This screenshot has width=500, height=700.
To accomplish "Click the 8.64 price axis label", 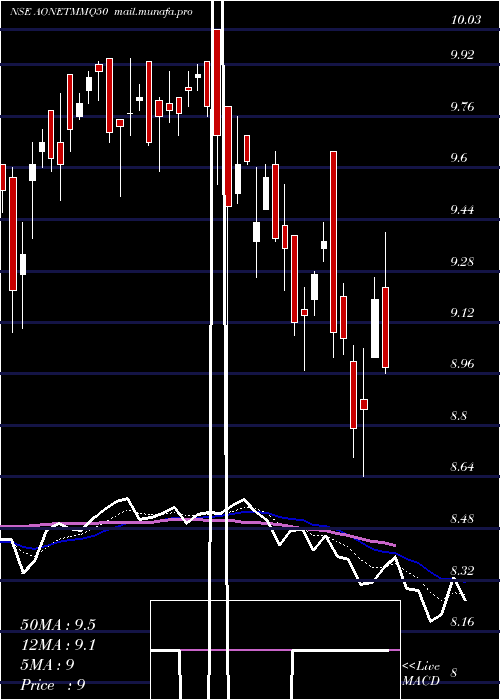I will 462,467.
